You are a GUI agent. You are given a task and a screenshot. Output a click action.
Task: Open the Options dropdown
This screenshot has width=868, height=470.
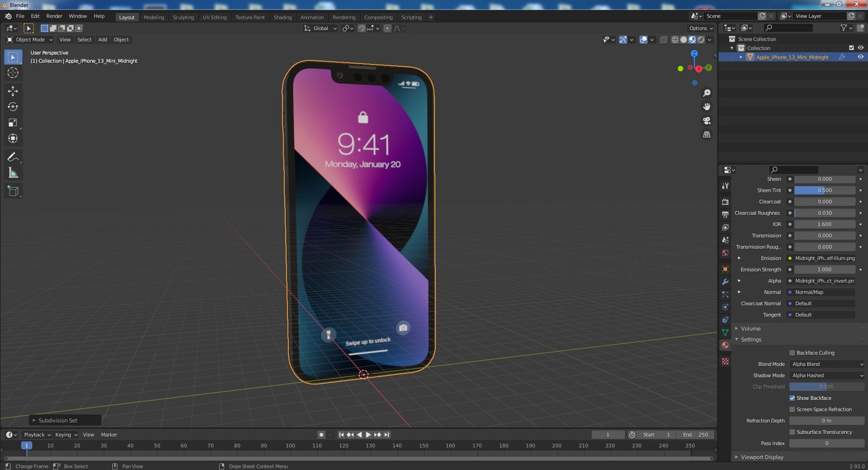[701, 28]
